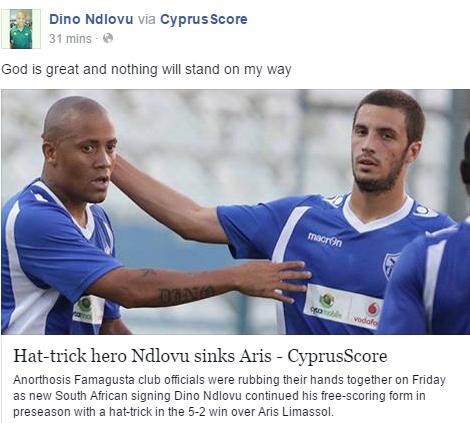Screen dimensions: 470x423
Task: Click the bearded player's face in the photo
Action: pos(376,147)
